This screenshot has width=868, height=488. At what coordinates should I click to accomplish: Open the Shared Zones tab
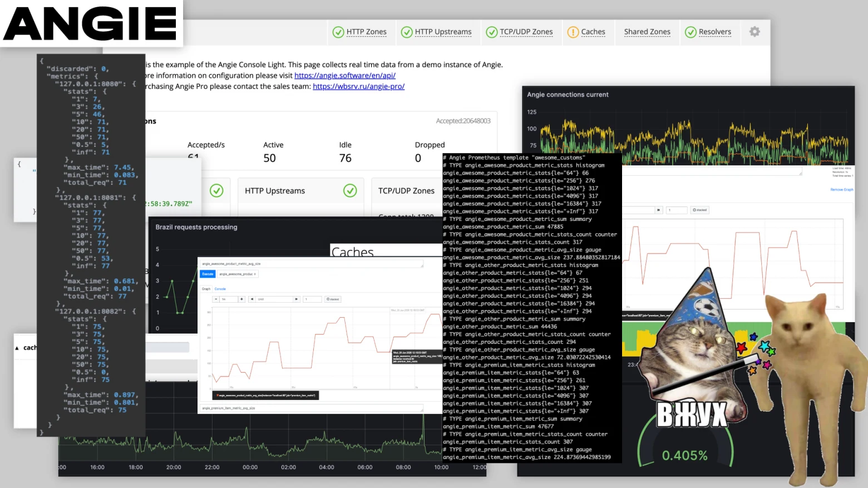pos(647,32)
